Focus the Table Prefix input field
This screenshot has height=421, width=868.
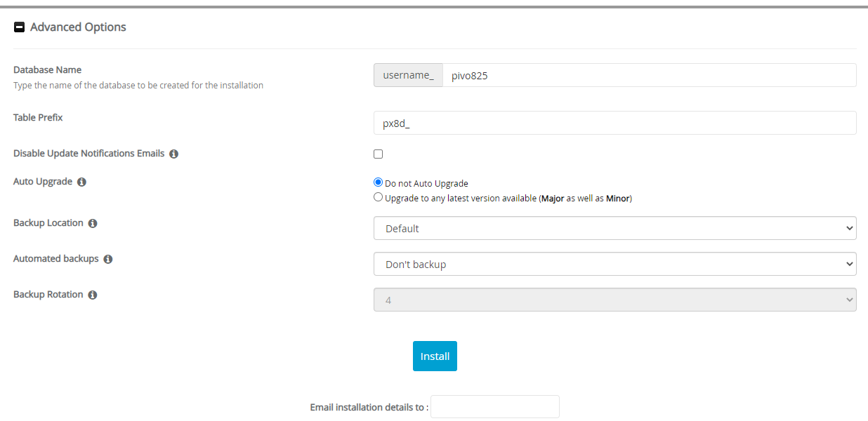(x=614, y=123)
